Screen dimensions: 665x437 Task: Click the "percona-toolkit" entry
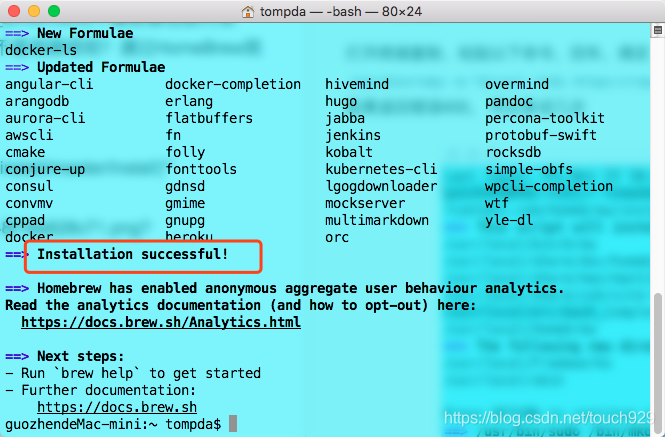pyautogui.click(x=545, y=118)
